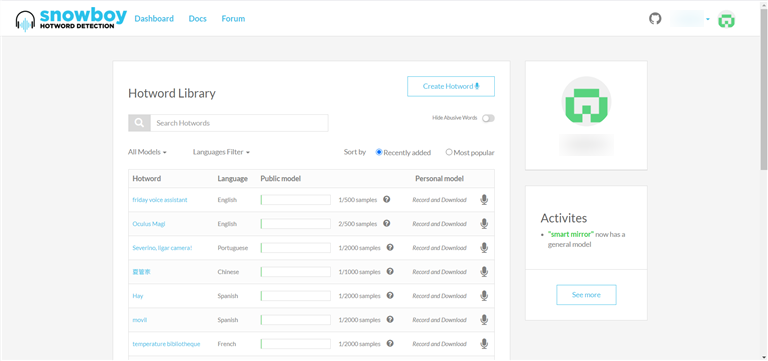This screenshot has height=361, width=768.
Task: Focus the Search Hotwords input field
Action: click(x=239, y=123)
